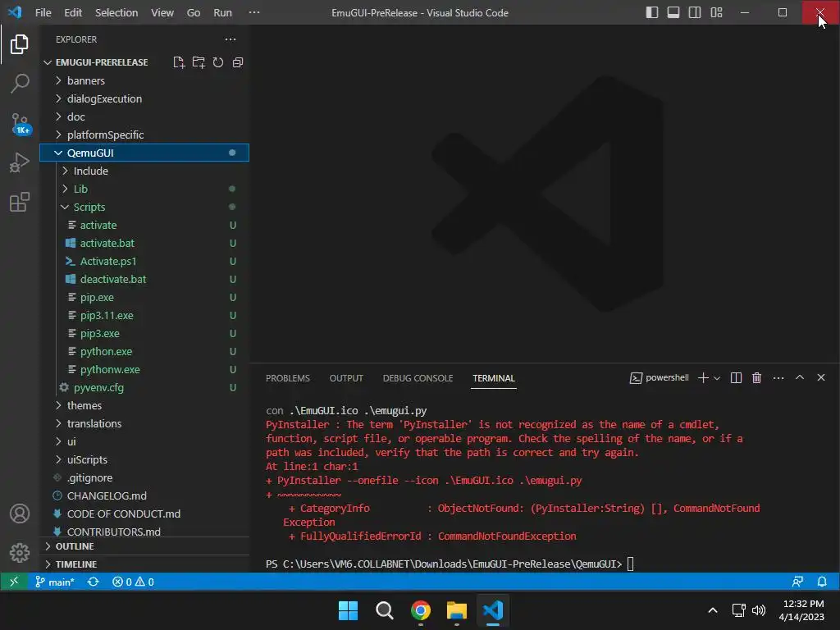
Task: Open Run and Debug view
Action: point(20,162)
